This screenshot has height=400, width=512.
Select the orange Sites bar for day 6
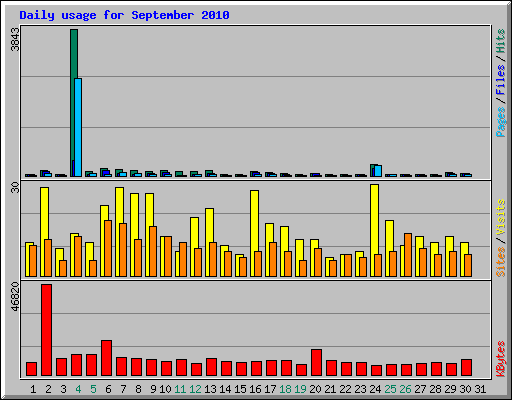pyautogui.click(x=108, y=248)
